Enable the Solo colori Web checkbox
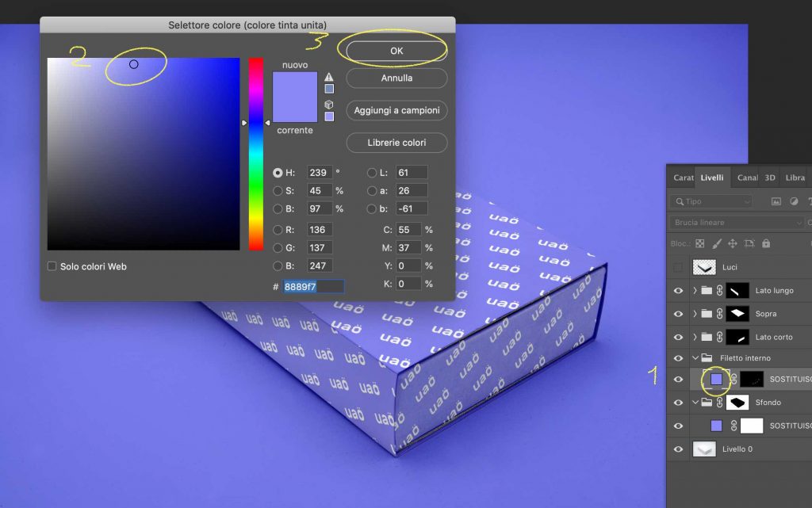Image resolution: width=812 pixels, height=508 pixels. pyautogui.click(x=52, y=267)
